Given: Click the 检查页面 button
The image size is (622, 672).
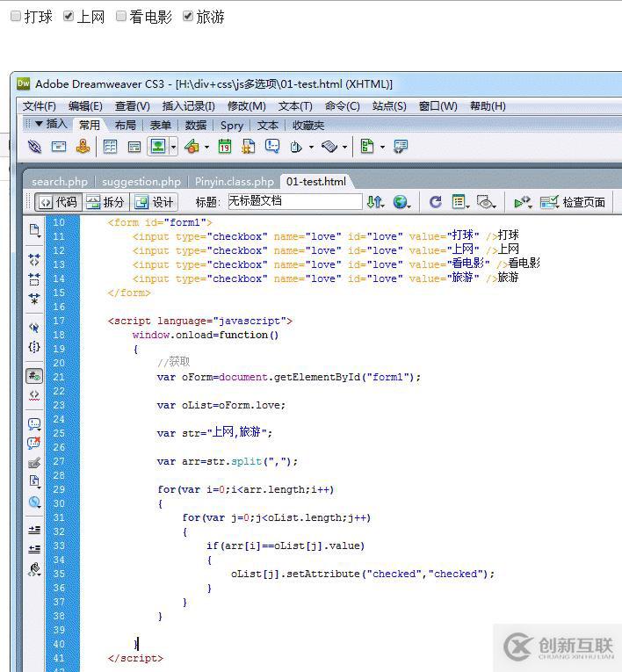Looking at the screenshot, I should (573, 202).
